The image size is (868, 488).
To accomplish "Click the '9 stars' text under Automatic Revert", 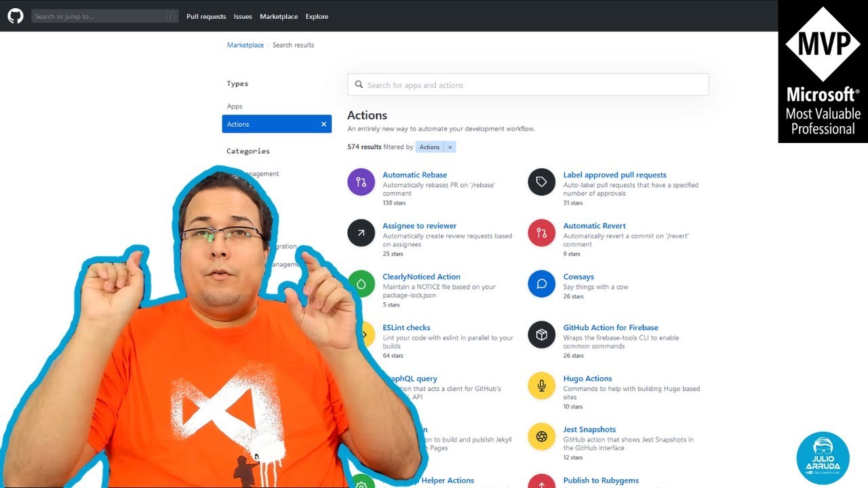I will pos(572,253).
